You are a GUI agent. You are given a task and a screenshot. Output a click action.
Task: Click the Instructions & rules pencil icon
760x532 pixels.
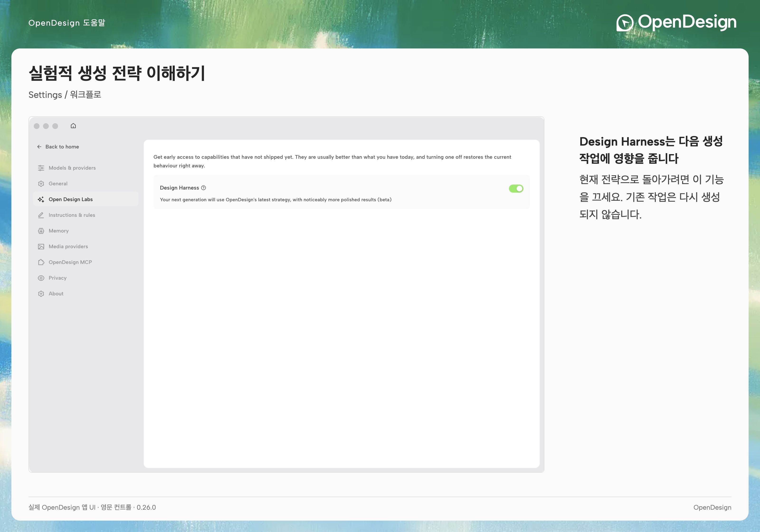(x=41, y=215)
